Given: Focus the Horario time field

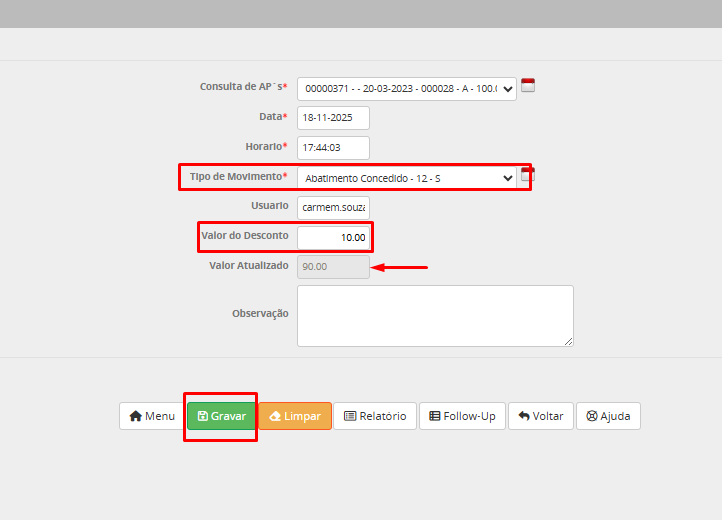Looking at the screenshot, I should click(x=333, y=148).
